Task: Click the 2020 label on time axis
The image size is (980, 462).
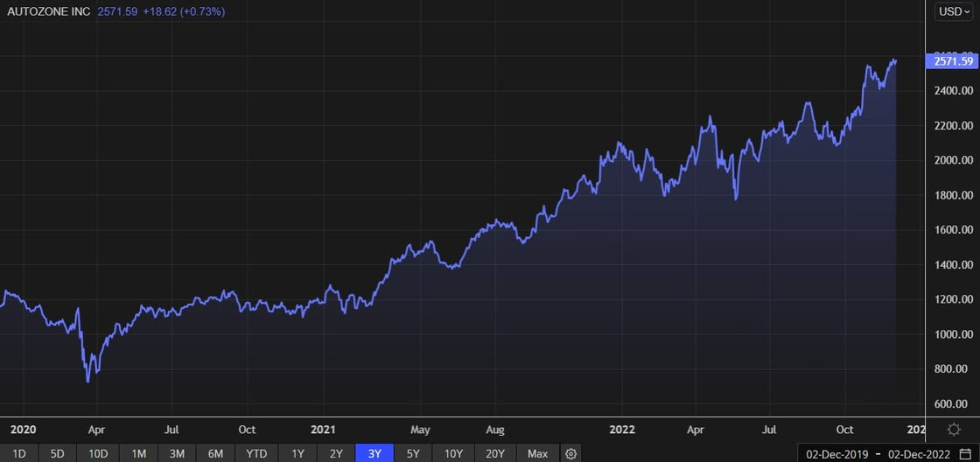Action: [23, 430]
